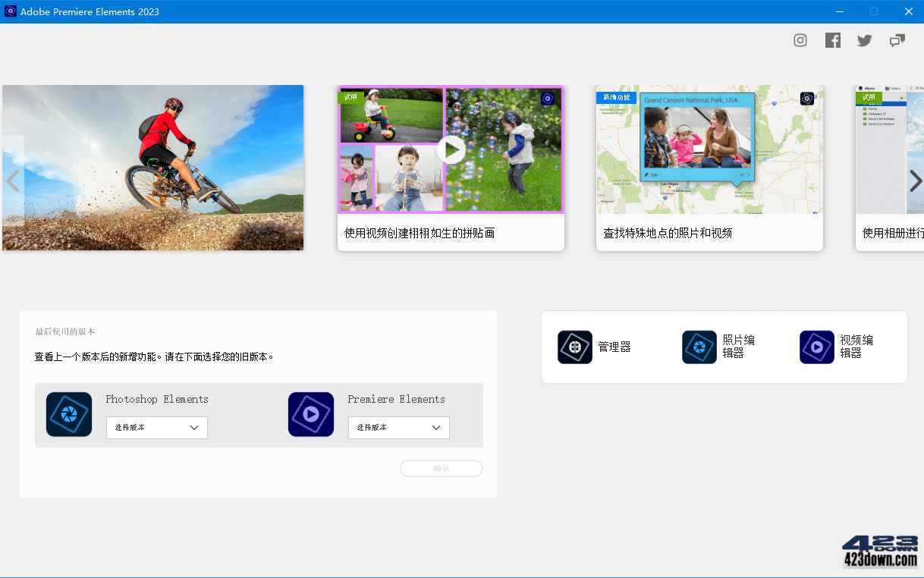Open the Instagram social link icon
924x578 pixels.
(800, 41)
